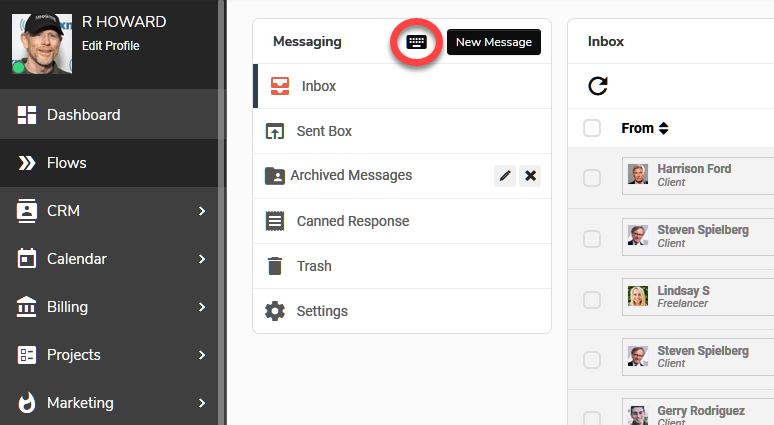This screenshot has height=425, width=774.
Task: Expand the Marketing menu chevron
Action: click(201, 403)
